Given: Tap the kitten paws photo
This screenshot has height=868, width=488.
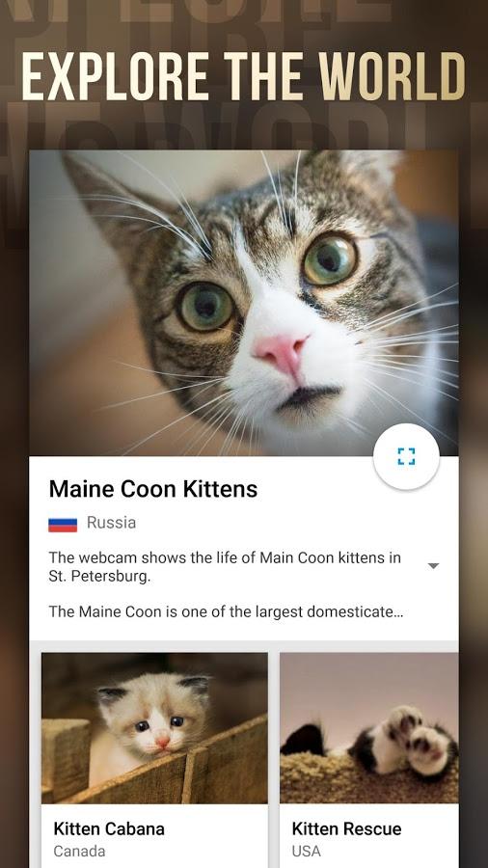Looking at the screenshot, I should tap(407, 739).
